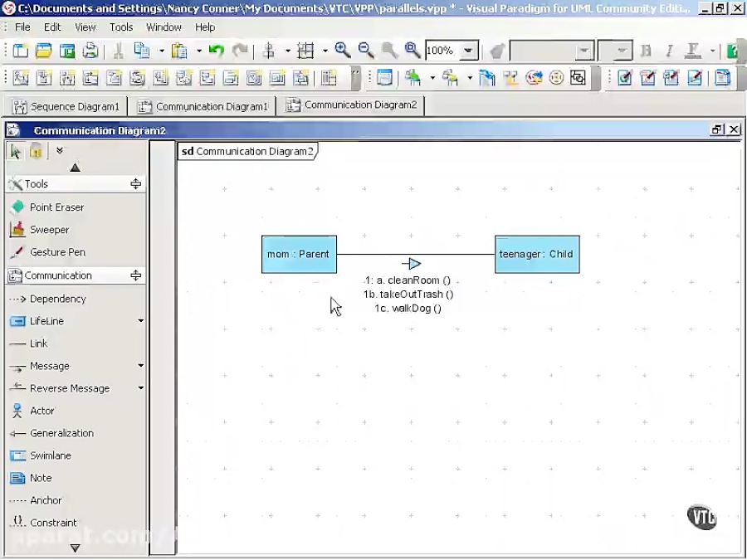747x560 pixels.
Task: Click the New Project toolbar icon
Action: [x=20, y=51]
